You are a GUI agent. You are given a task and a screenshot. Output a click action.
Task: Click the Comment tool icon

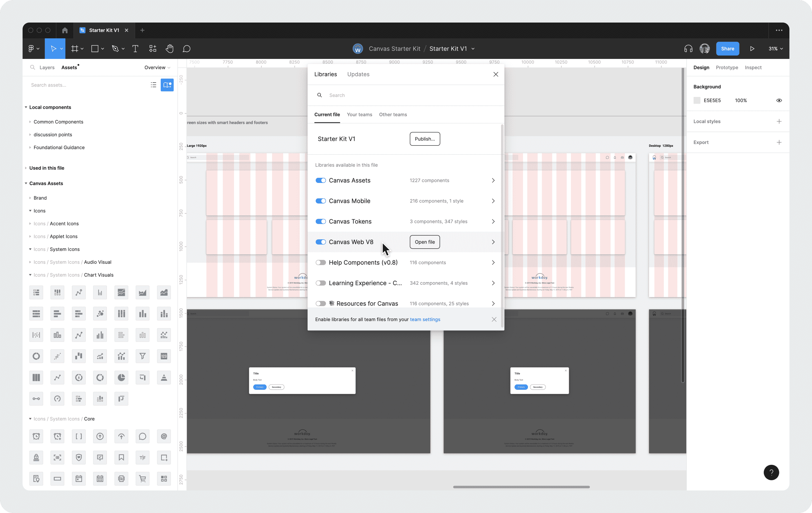[186, 49]
